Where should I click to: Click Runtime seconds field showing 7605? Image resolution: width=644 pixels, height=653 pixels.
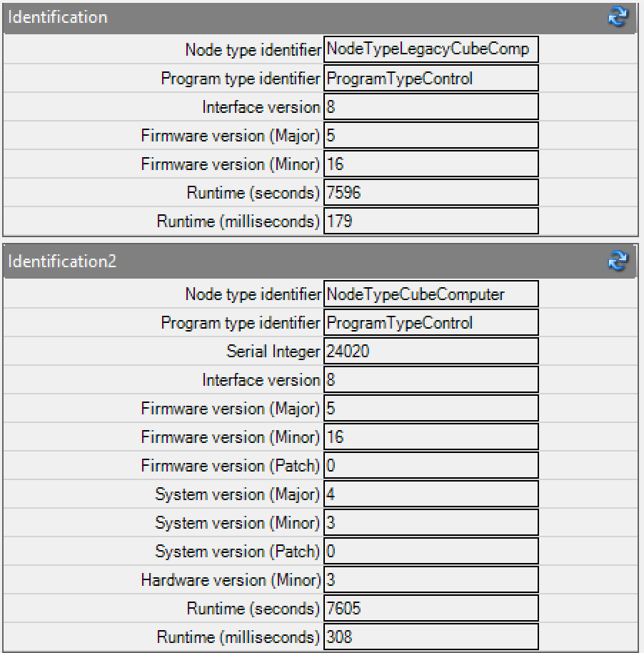click(x=431, y=609)
